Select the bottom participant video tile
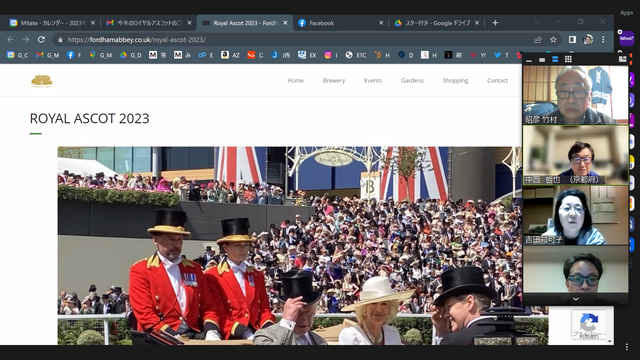Screen dimensions: 640x360 (x=576, y=269)
